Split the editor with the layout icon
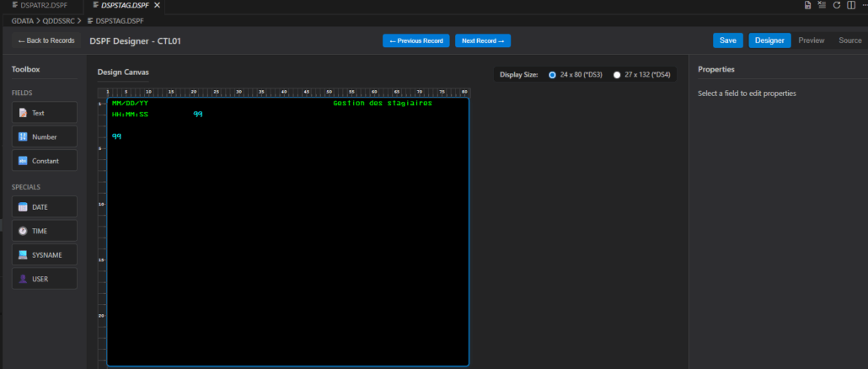 click(849, 5)
